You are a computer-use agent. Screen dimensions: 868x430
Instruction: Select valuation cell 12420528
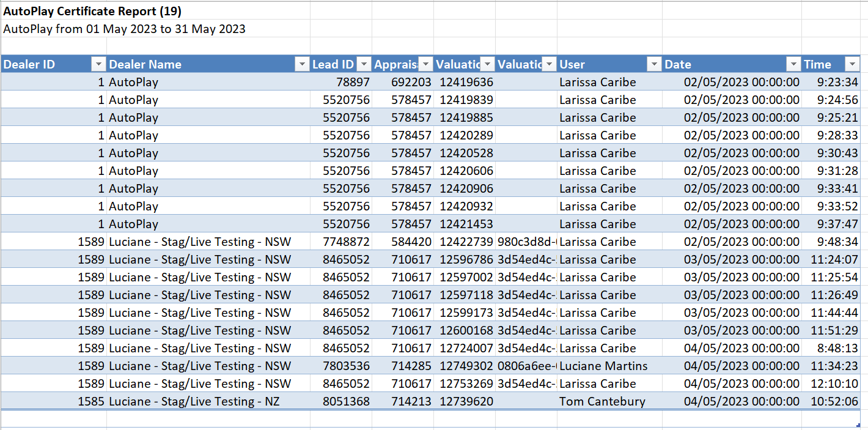tap(465, 153)
